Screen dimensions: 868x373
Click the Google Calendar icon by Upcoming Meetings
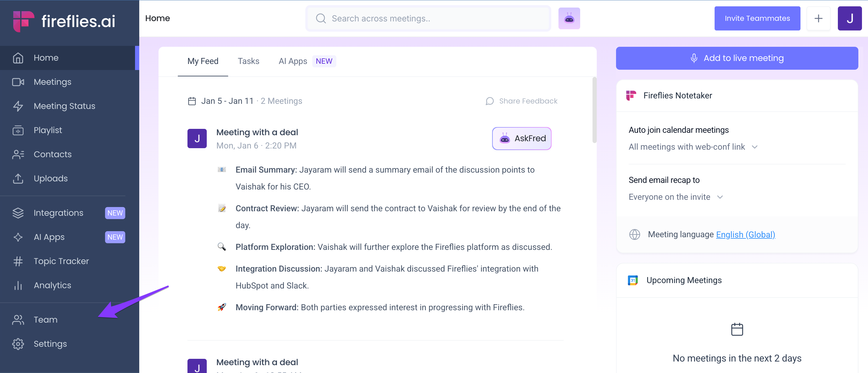click(x=633, y=280)
